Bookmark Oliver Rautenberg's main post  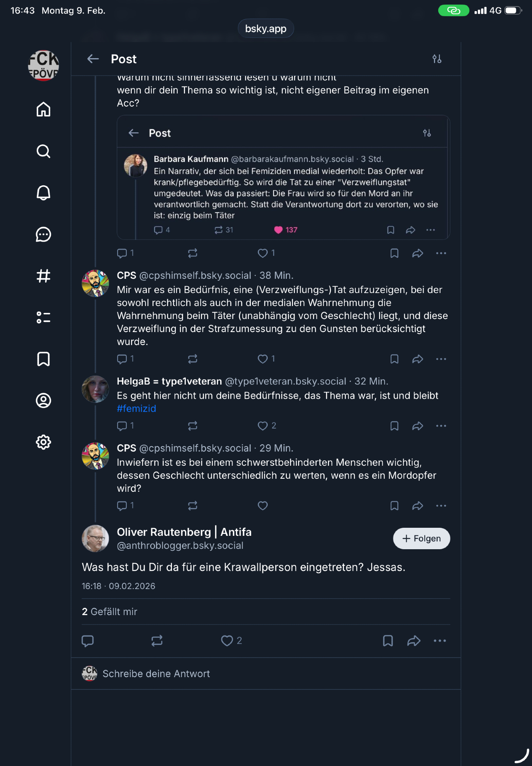[388, 641]
